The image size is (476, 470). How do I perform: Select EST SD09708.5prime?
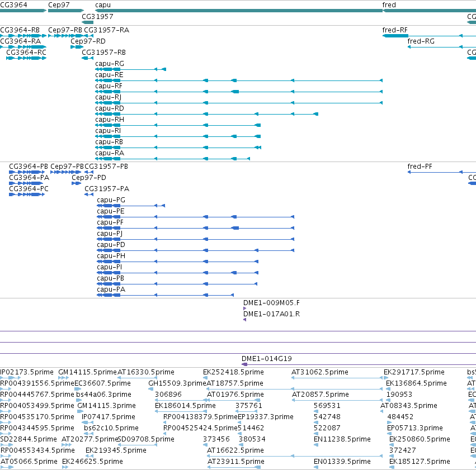click(x=146, y=439)
